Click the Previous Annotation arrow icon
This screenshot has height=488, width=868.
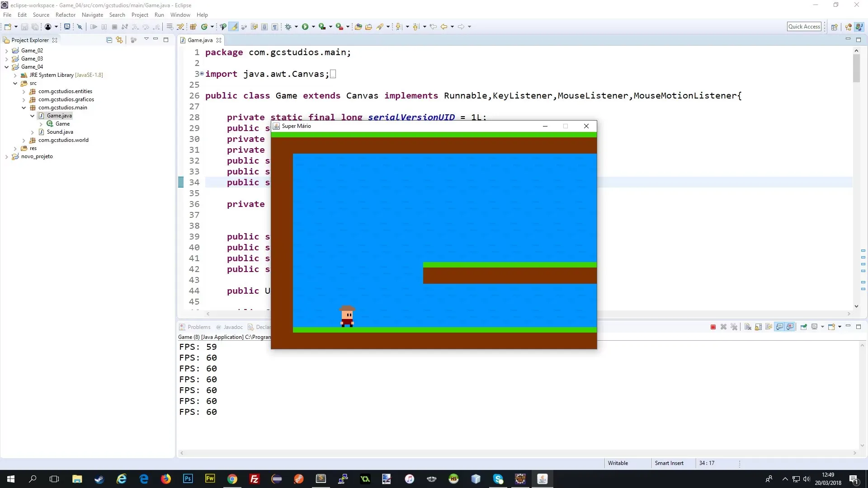(x=416, y=27)
